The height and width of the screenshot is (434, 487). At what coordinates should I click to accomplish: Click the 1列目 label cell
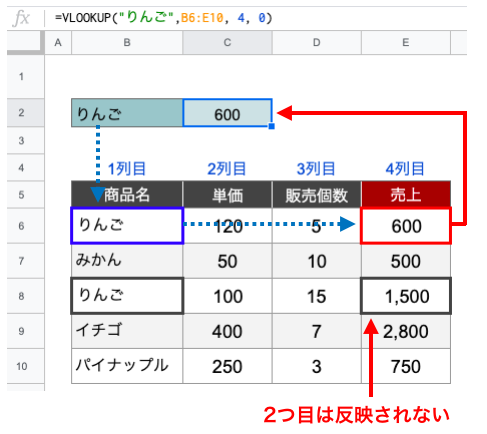[x=127, y=168]
